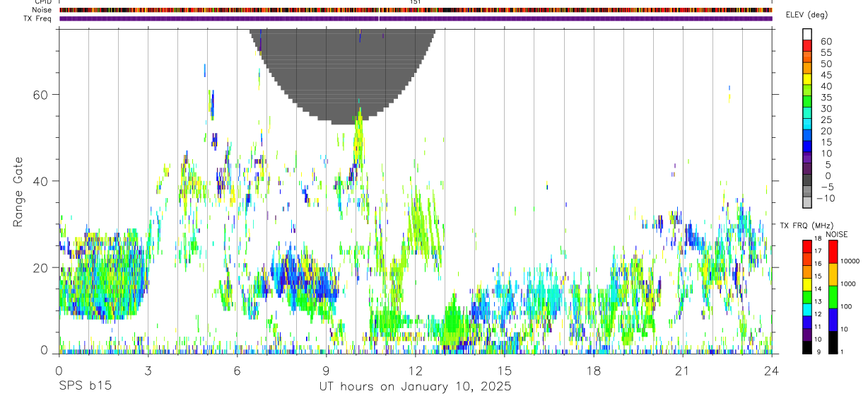Click the purple TX Freq strip above the plot
868x401 pixels.
[416, 18]
